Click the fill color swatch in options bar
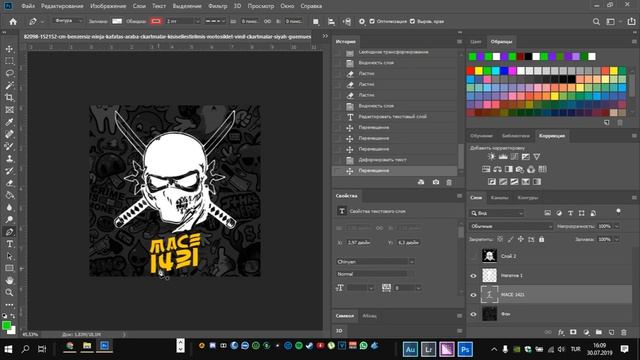Screen dimensions: 640x360 pos(117,21)
